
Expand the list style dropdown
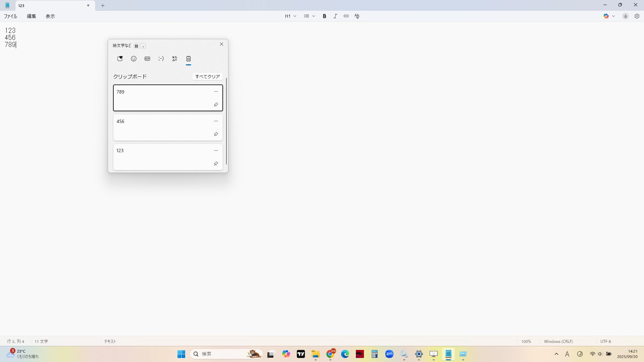(x=309, y=16)
